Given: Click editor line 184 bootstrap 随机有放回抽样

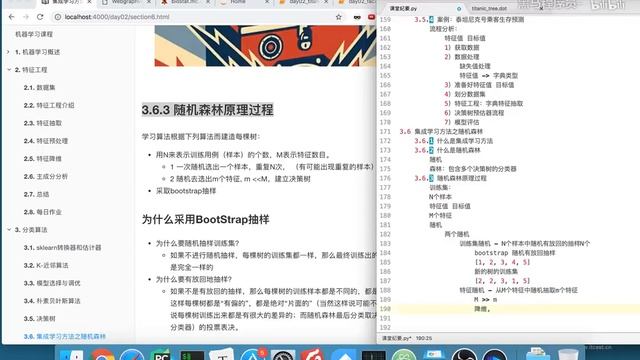Looking at the screenshot, I should click(515, 253).
